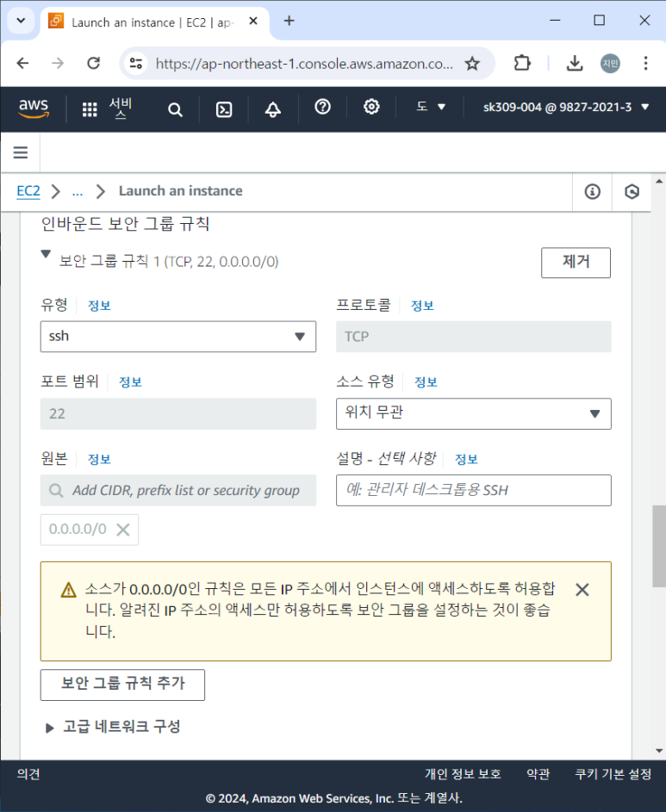Expand the collapsed breadcrumb ellipsis
Screen dimensions: 666x812
78,192
